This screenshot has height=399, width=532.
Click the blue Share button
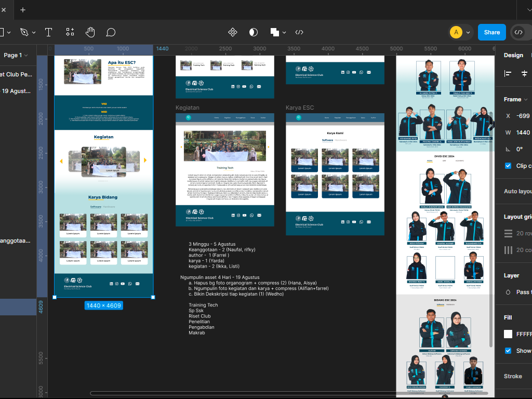(x=491, y=32)
